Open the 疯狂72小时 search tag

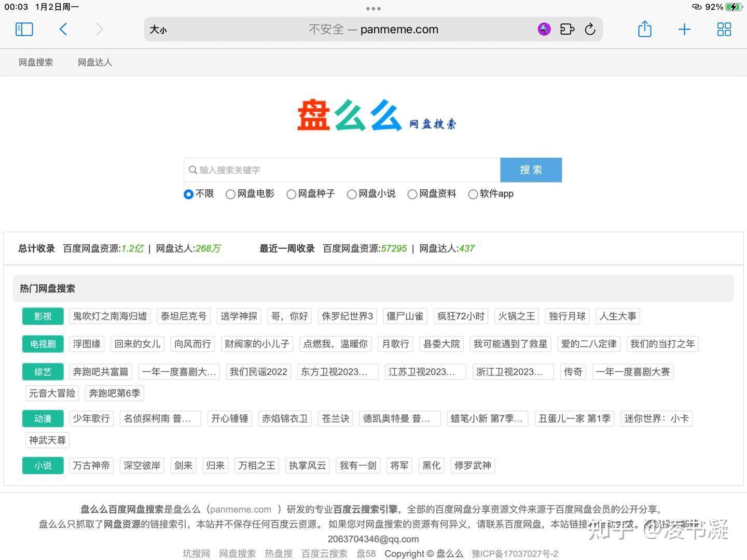click(461, 316)
